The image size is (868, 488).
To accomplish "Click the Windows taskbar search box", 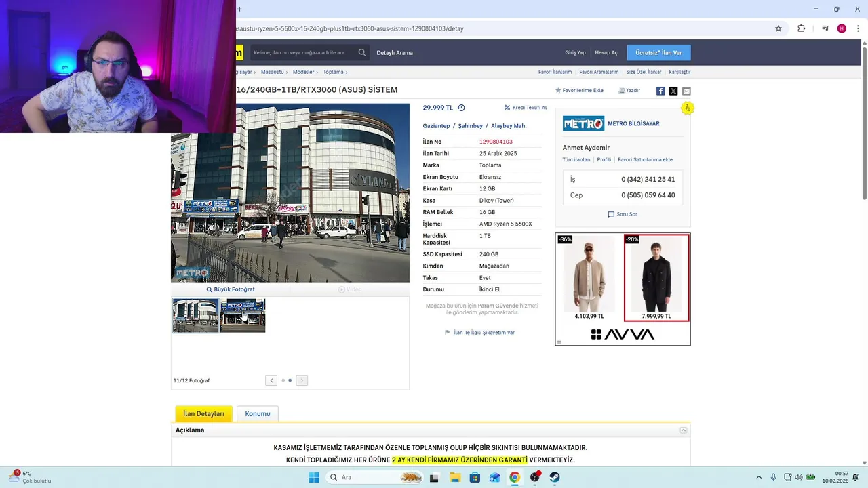I will tap(374, 477).
